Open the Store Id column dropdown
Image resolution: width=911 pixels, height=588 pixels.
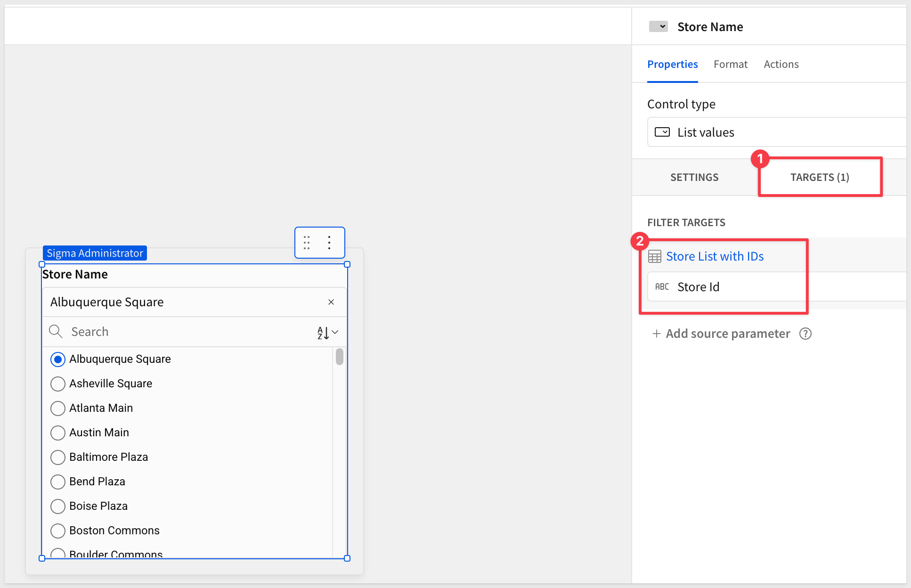coord(777,287)
